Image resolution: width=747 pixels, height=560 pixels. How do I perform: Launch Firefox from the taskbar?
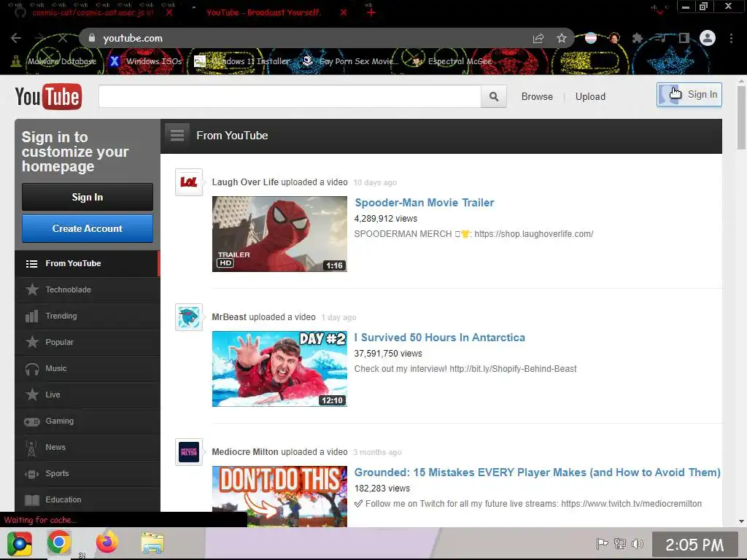point(107,542)
